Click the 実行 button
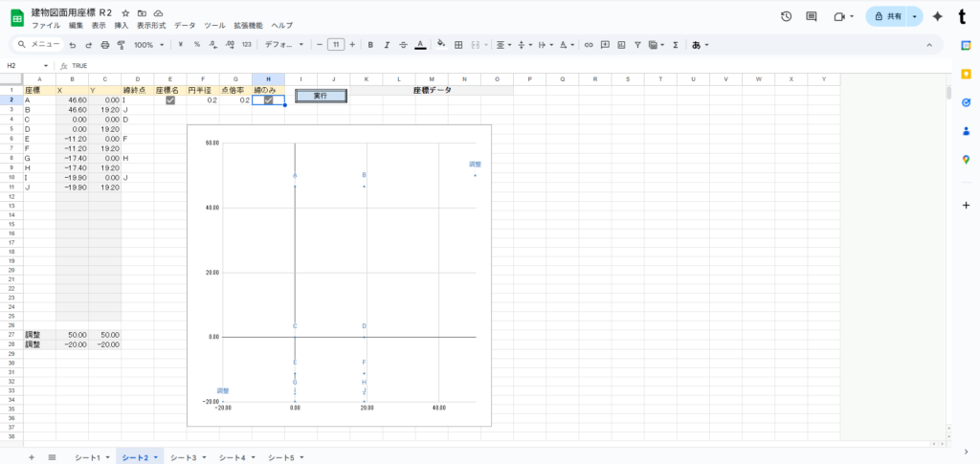The image size is (980, 464). click(x=321, y=97)
